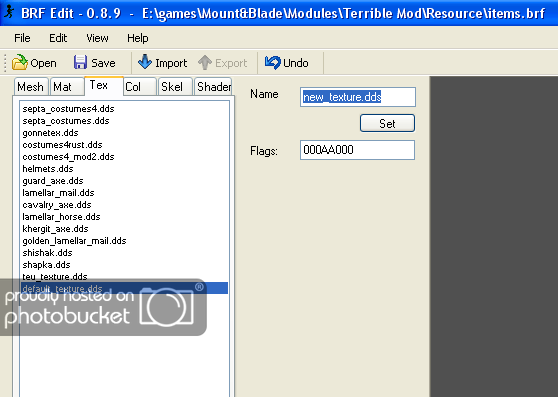Viewport: 558px width, 397px height.
Task: Select shapka.dds texture entry
Action: [x=124, y=265]
